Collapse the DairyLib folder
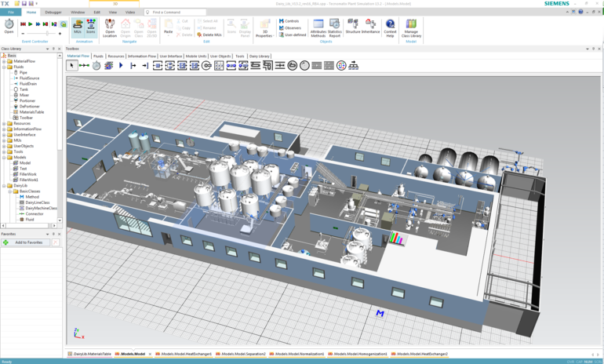This screenshot has width=604, height=364. click(4, 186)
